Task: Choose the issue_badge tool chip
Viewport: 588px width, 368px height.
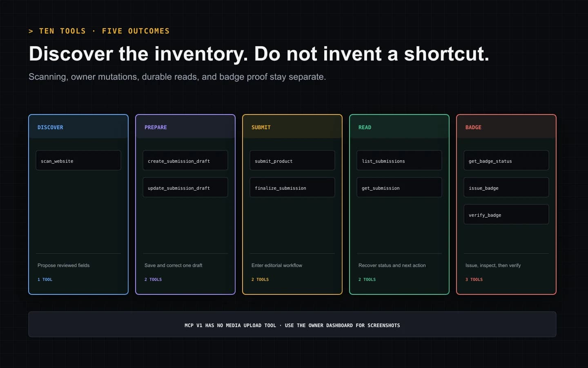Action: (x=506, y=187)
